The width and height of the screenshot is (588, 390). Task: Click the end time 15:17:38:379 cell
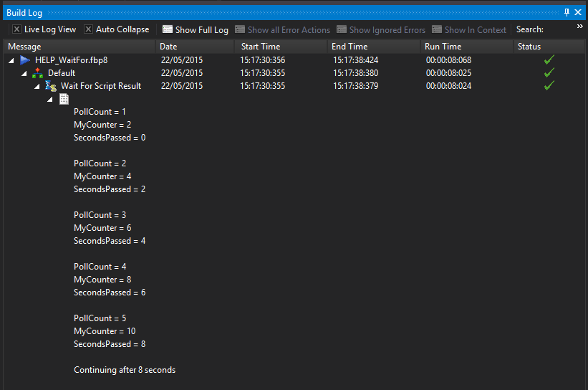tap(355, 86)
